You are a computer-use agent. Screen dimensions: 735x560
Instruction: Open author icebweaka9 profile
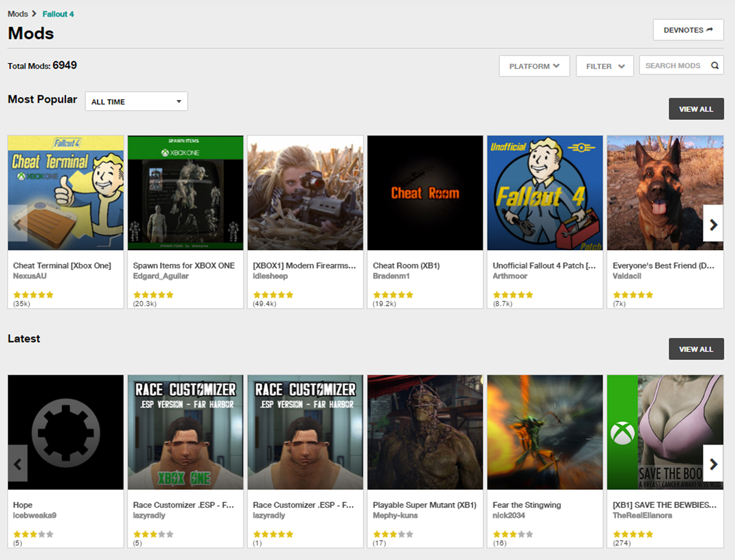35,515
